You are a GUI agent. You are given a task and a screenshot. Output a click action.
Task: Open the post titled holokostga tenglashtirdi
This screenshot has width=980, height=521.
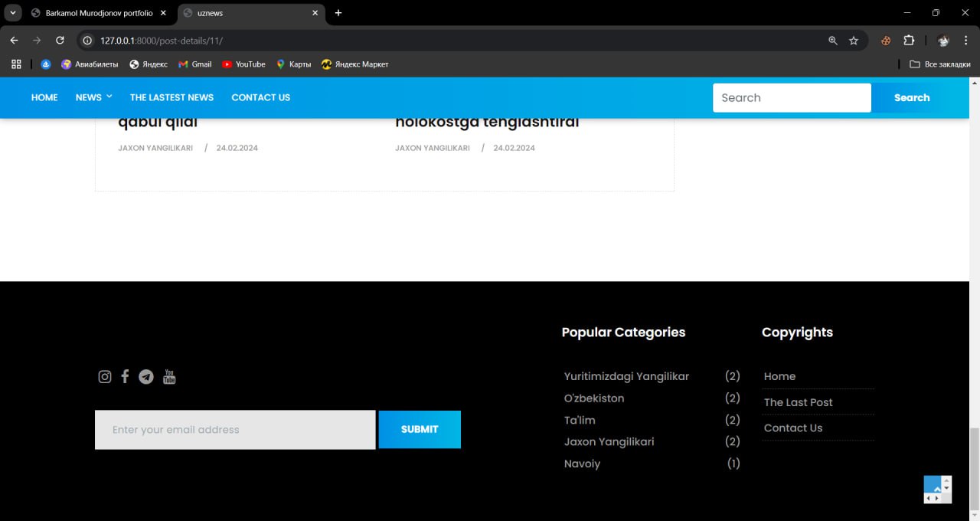(487, 123)
